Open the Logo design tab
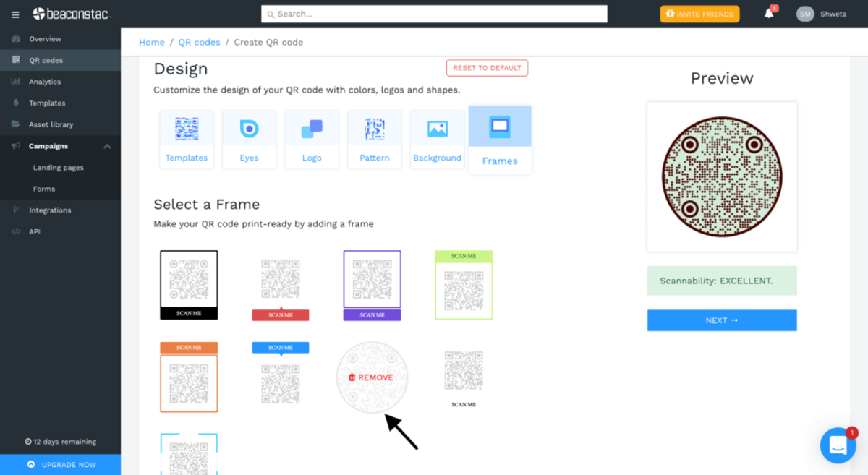 312,140
